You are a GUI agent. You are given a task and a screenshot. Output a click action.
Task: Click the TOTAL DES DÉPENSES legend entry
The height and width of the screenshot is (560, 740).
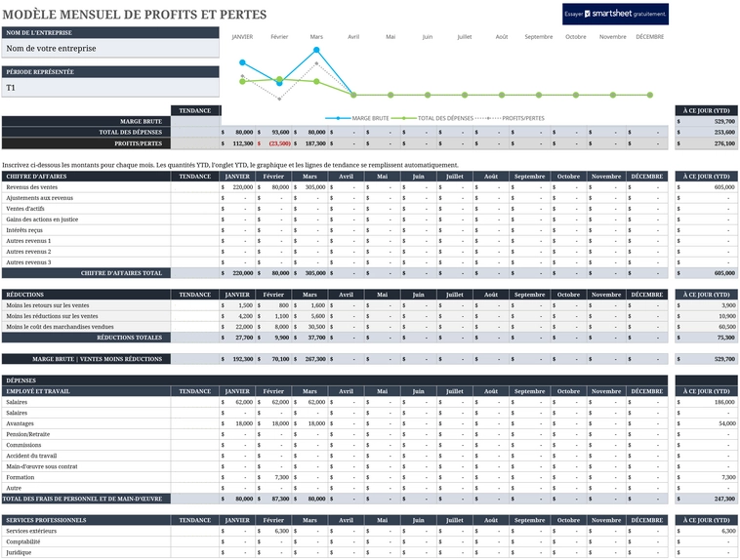click(x=432, y=118)
